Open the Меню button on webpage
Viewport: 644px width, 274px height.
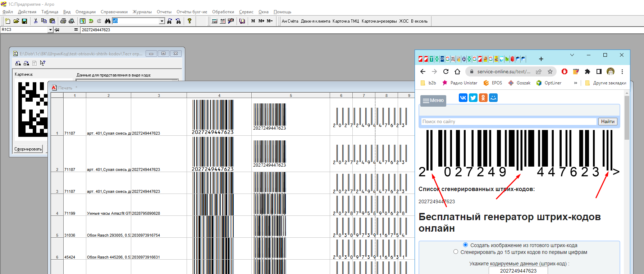point(433,101)
